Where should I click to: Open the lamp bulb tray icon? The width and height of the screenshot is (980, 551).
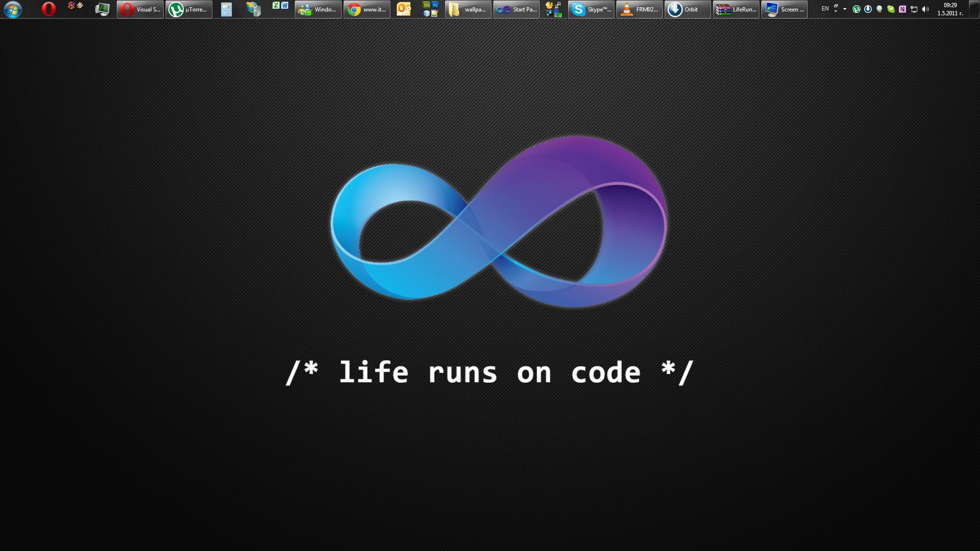[880, 9]
